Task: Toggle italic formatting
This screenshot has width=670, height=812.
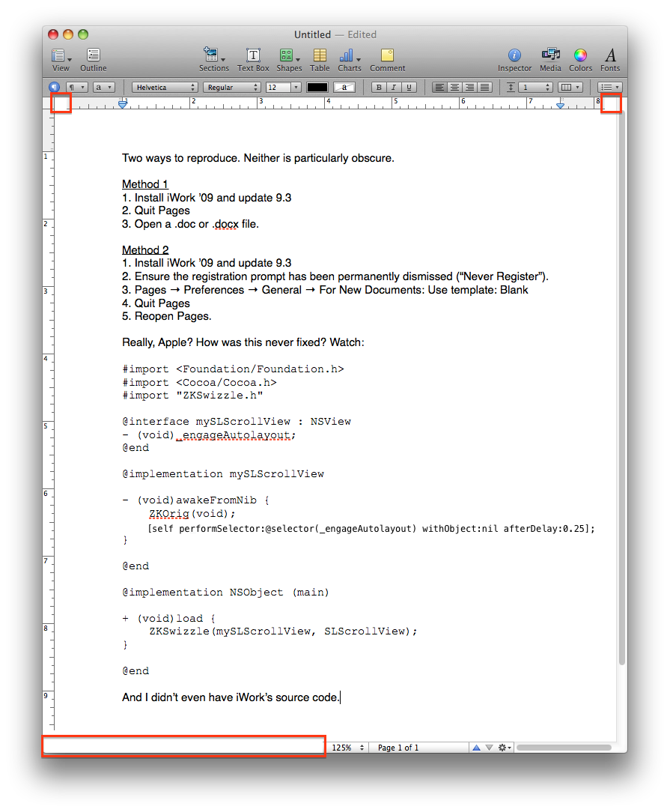Action: point(394,88)
